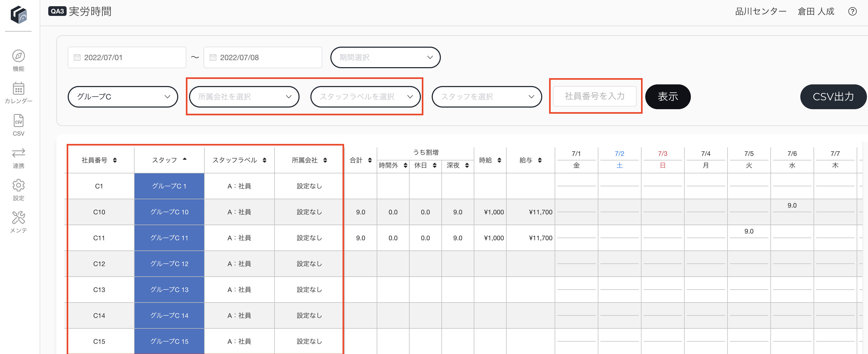The height and width of the screenshot is (354, 868).
Task: Open the 期間選択 dropdown
Action: click(386, 58)
